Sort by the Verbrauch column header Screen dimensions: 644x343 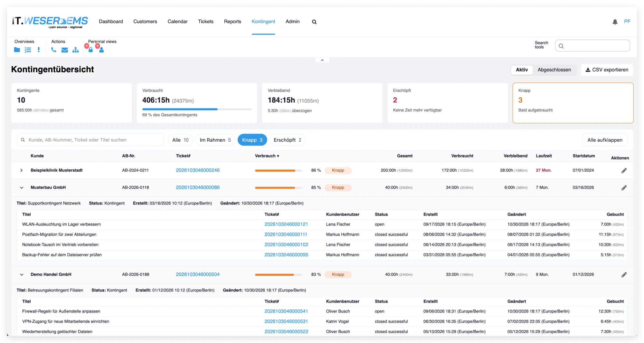tap(267, 156)
